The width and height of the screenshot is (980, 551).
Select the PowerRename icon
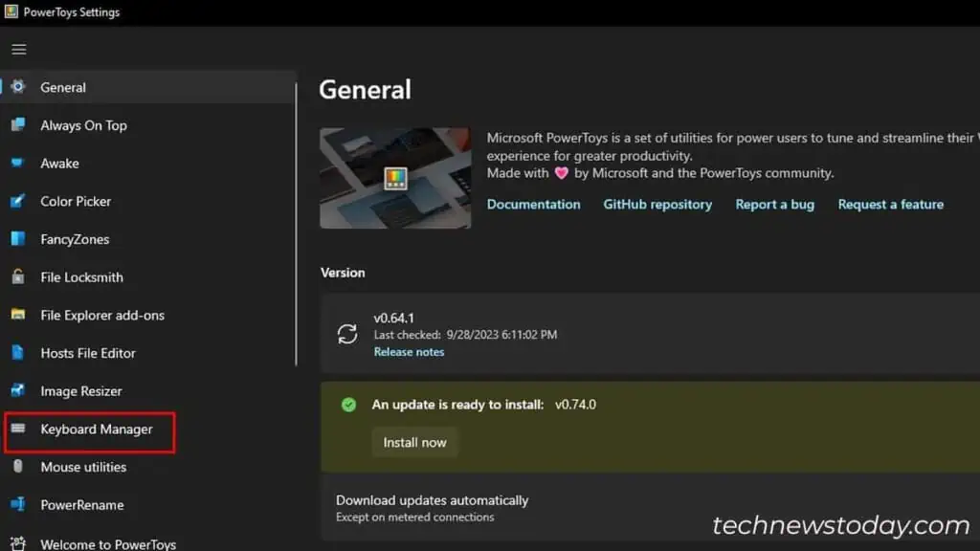[19, 505]
